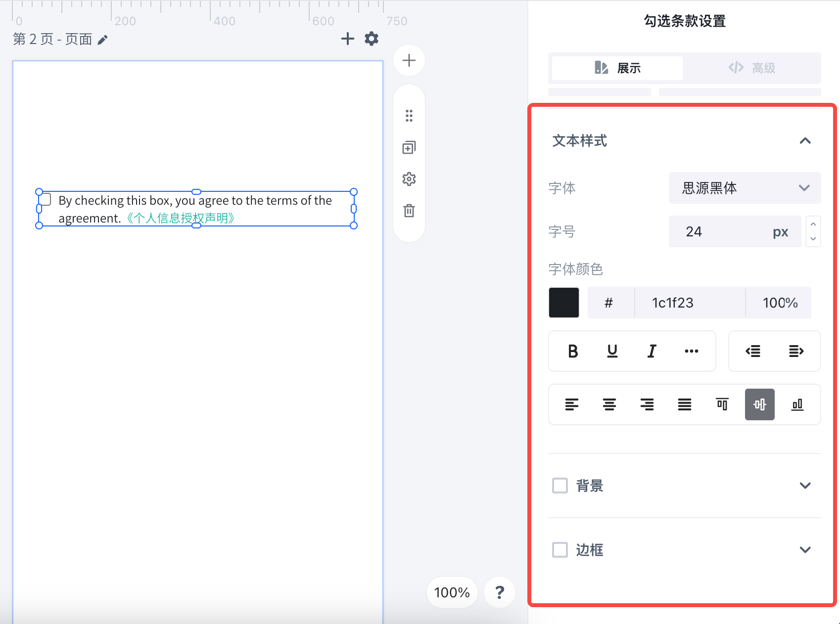Tick the agreement checkbox on the canvas

(45, 199)
